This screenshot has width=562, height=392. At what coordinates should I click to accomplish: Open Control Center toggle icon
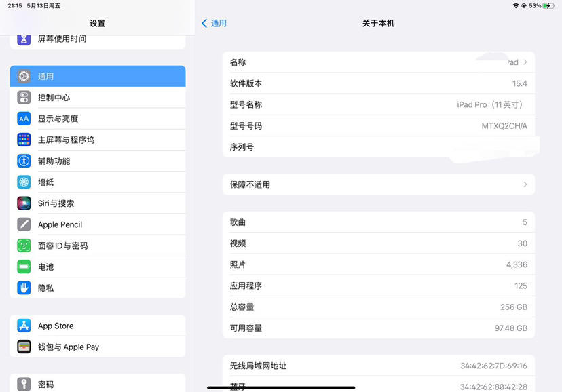pyautogui.click(x=24, y=98)
